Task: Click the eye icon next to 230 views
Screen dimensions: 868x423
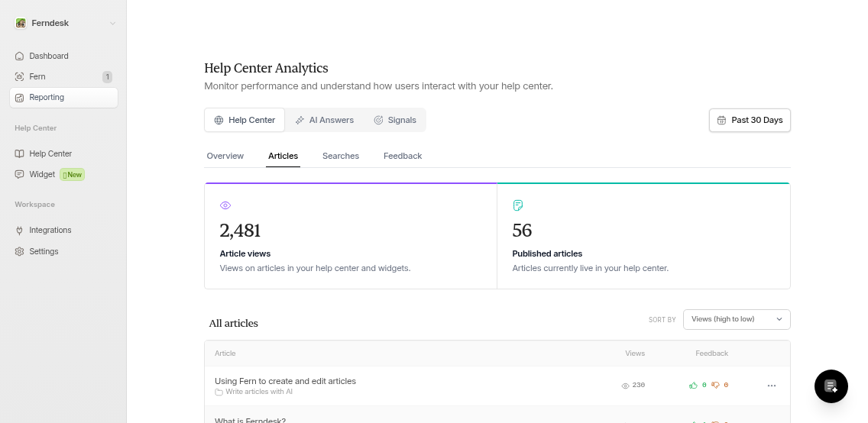Action: point(626,386)
